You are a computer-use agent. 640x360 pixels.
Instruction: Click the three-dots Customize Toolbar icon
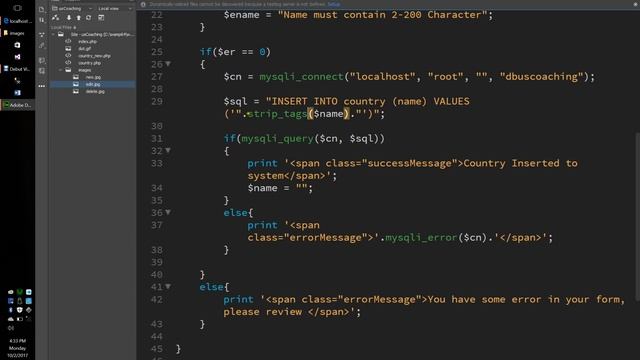[x=42, y=86]
